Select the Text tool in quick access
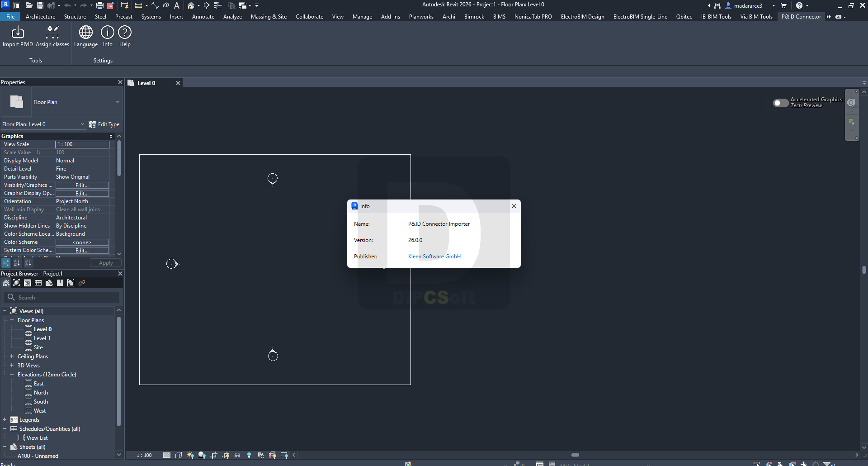The height and width of the screenshot is (466, 868). point(177,5)
